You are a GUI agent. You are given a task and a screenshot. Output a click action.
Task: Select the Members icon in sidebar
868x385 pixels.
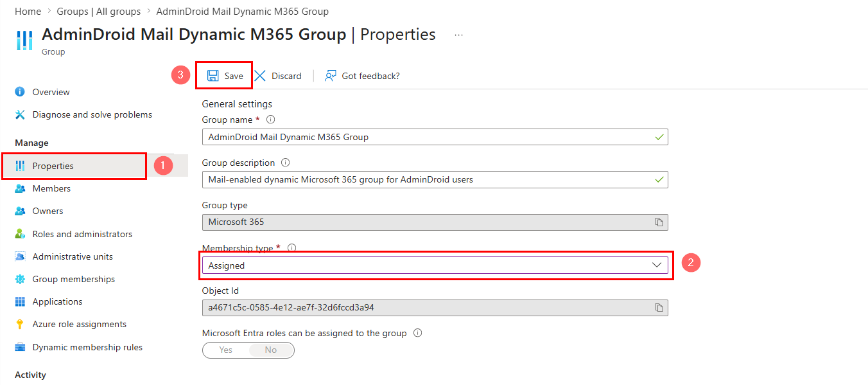click(x=20, y=188)
